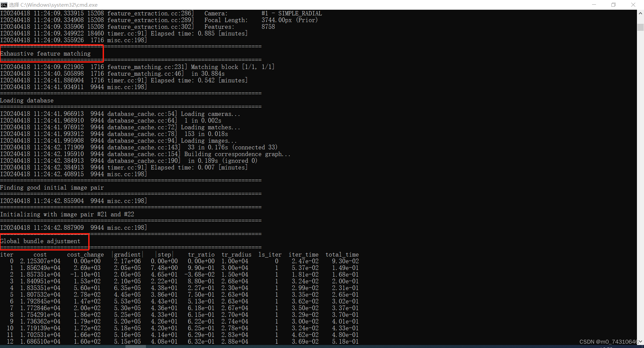Click the minimize button
This screenshot has height=348, width=644.
point(594,5)
